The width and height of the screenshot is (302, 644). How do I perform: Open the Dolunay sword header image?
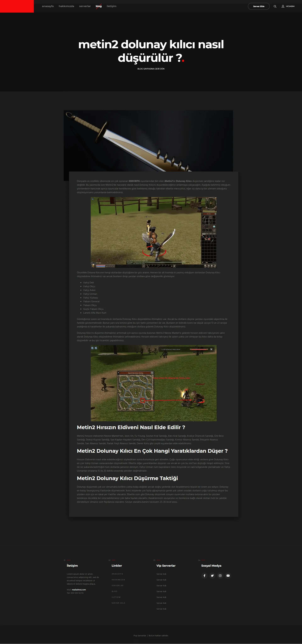148,141
